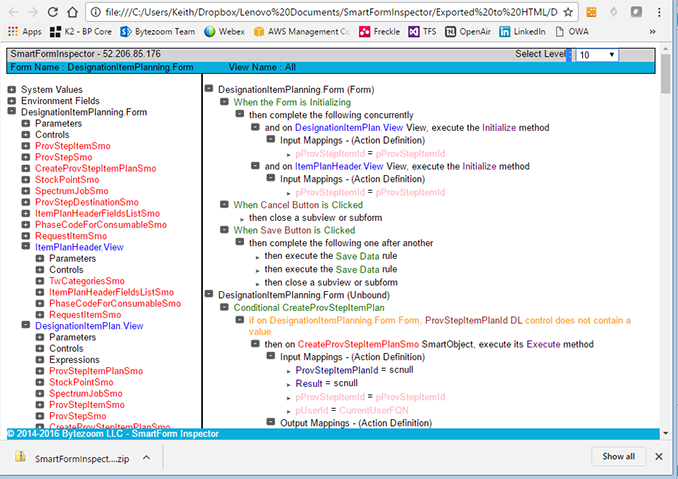
Task: Expand the CreateProvStepItemPlanSmo tree node
Action: coord(26,168)
